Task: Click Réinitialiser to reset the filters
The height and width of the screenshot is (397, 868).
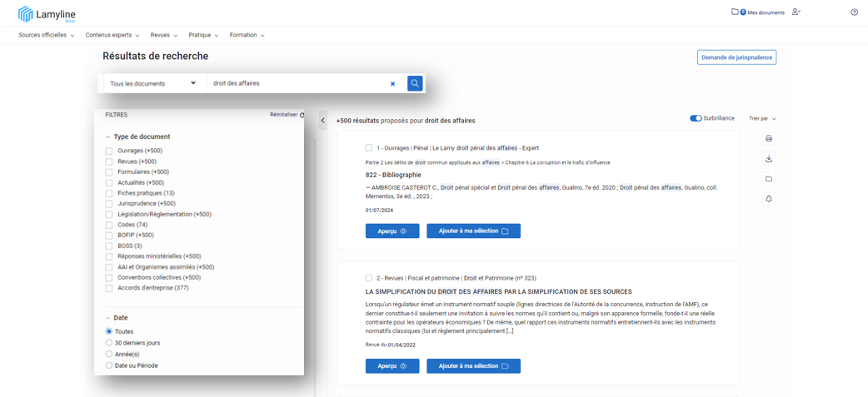Action: (x=287, y=115)
